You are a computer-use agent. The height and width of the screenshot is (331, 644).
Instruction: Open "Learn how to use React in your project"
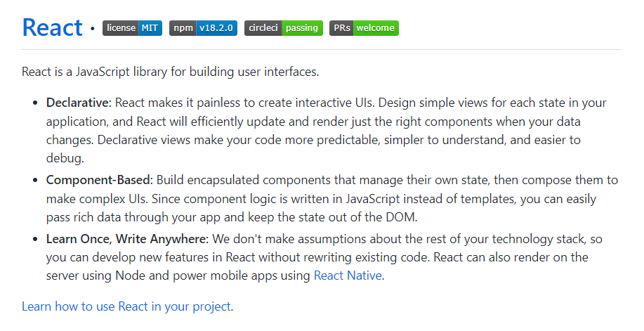(126, 306)
